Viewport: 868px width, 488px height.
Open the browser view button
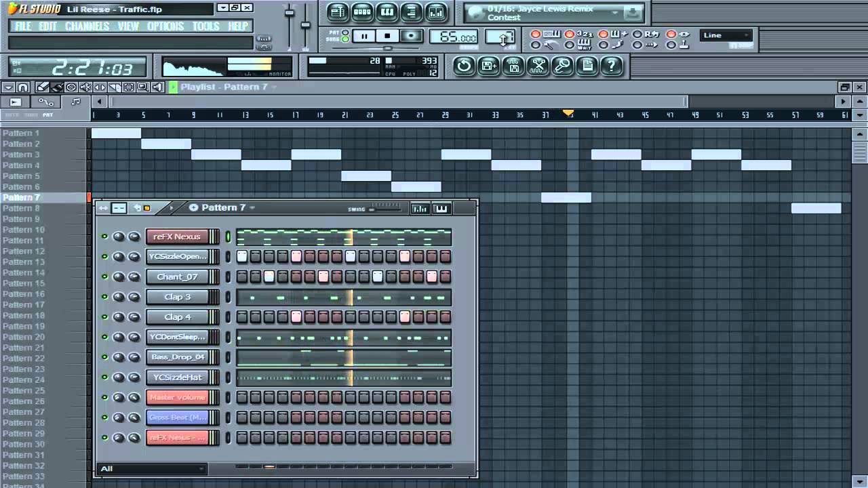click(x=411, y=12)
